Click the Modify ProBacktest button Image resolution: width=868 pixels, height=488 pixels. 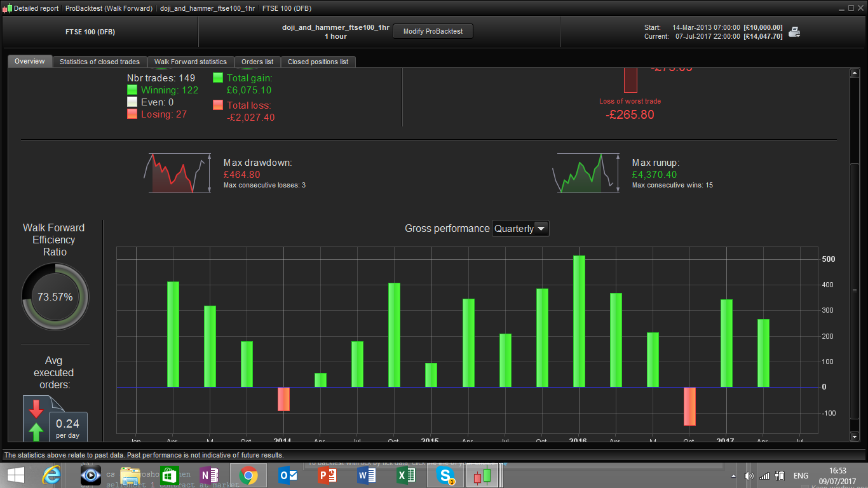click(x=433, y=31)
